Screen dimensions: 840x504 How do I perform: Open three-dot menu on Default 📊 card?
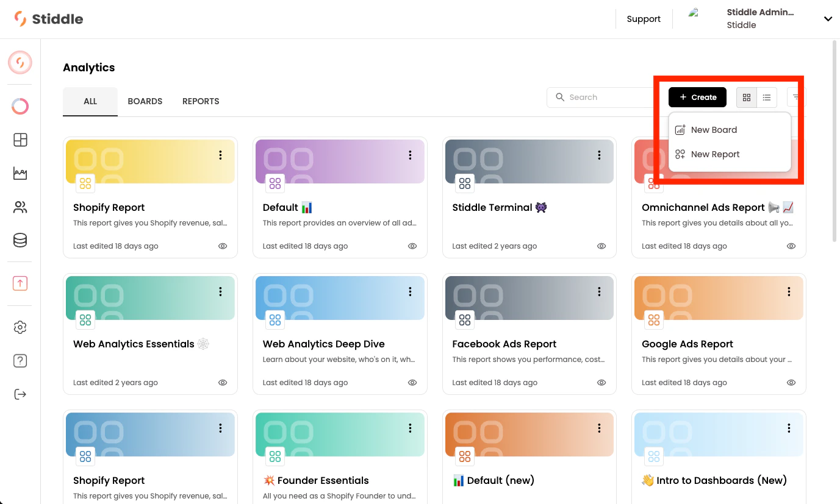point(410,155)
